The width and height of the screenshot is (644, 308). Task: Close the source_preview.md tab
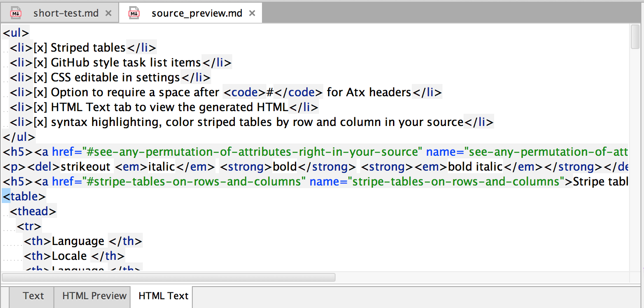[x=252, y=13]
